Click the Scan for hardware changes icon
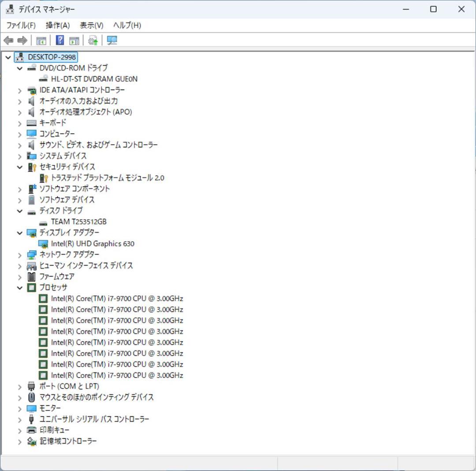Viewport: 476px width, 471px height. (x=112, y=40)
